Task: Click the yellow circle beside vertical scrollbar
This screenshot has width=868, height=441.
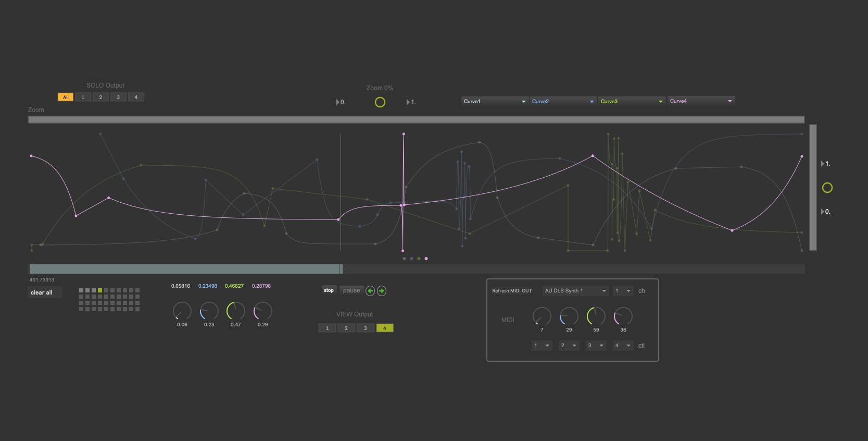Action: pyautogui.click(x=827, y=188)
